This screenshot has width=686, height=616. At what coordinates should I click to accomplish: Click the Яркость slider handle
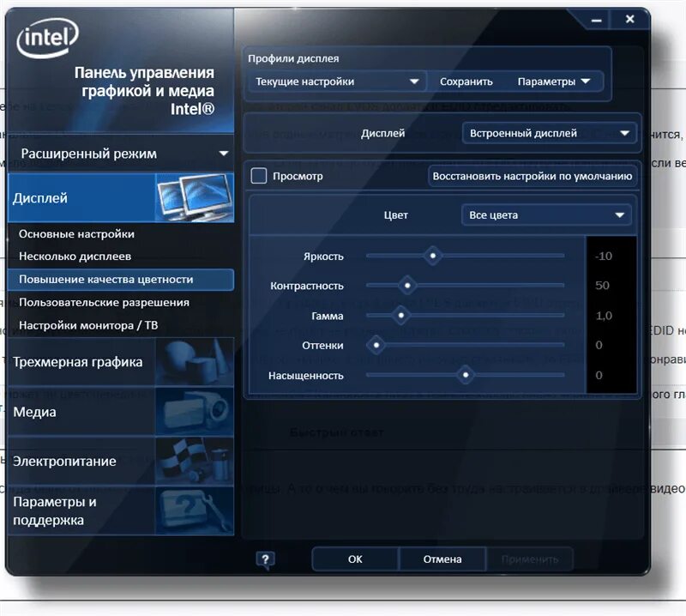pyautogui.click(x=433, y=256)
